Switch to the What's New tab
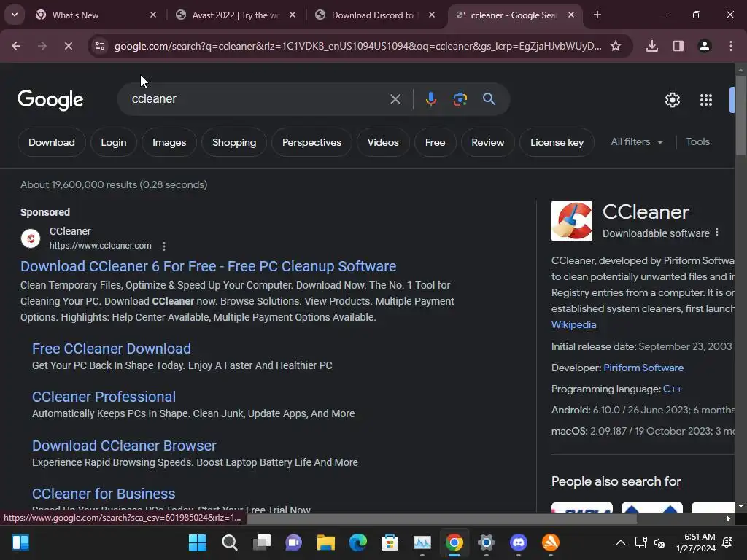 pyautogui.click(x=96, y=15)
